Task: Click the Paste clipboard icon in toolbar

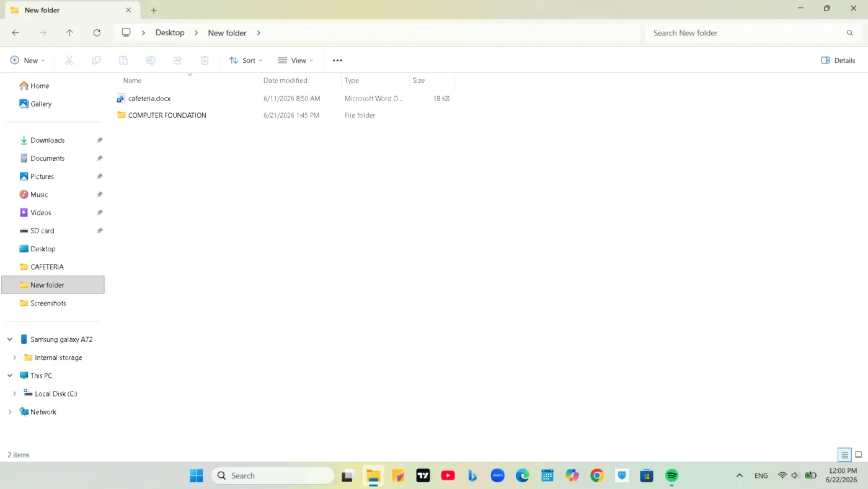Action: pyautogui.click(x=123, y=60)
